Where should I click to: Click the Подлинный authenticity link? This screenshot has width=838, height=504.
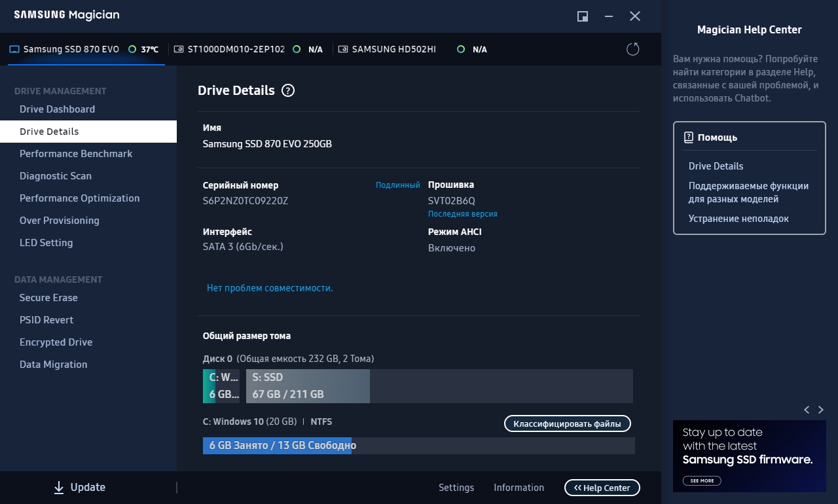398,185
